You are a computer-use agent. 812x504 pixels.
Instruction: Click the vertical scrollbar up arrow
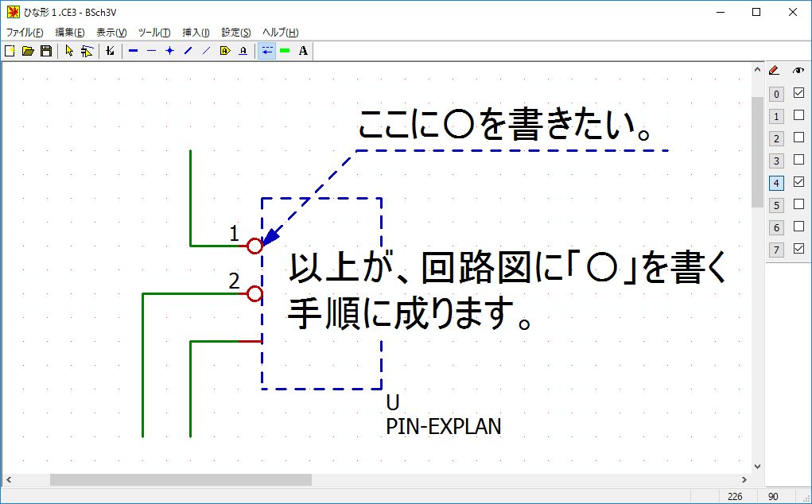point(758,69)
